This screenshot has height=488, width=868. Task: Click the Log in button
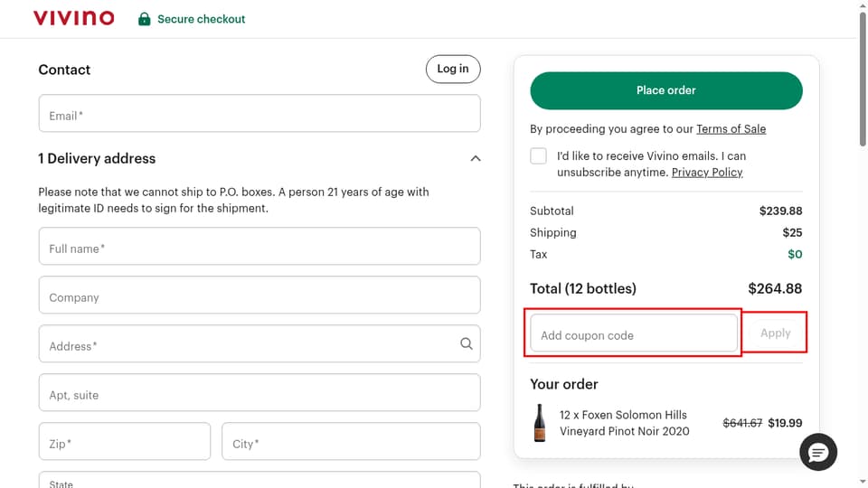[453, 70]
